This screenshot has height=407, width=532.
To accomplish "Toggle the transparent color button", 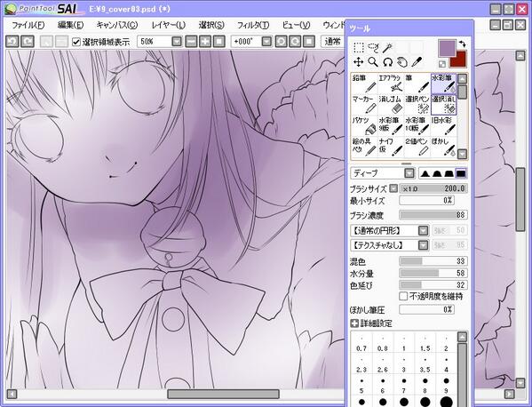I will point(442,63).
